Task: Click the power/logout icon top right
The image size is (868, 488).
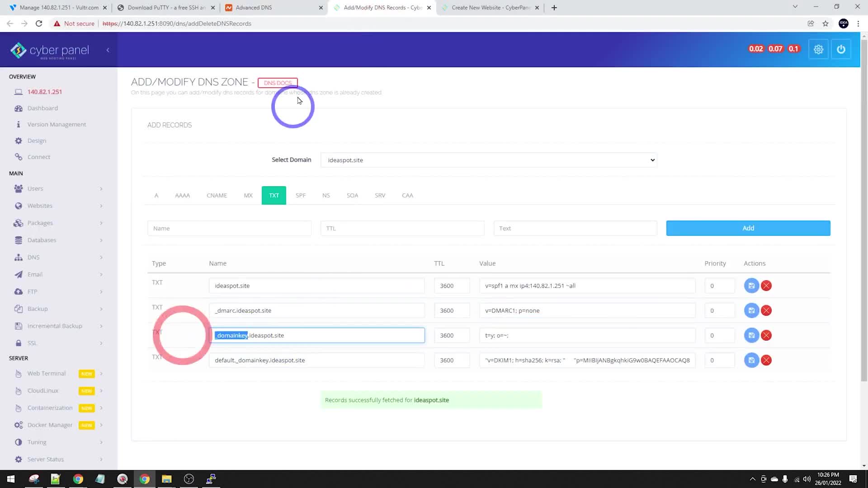Action: point(841,49)
